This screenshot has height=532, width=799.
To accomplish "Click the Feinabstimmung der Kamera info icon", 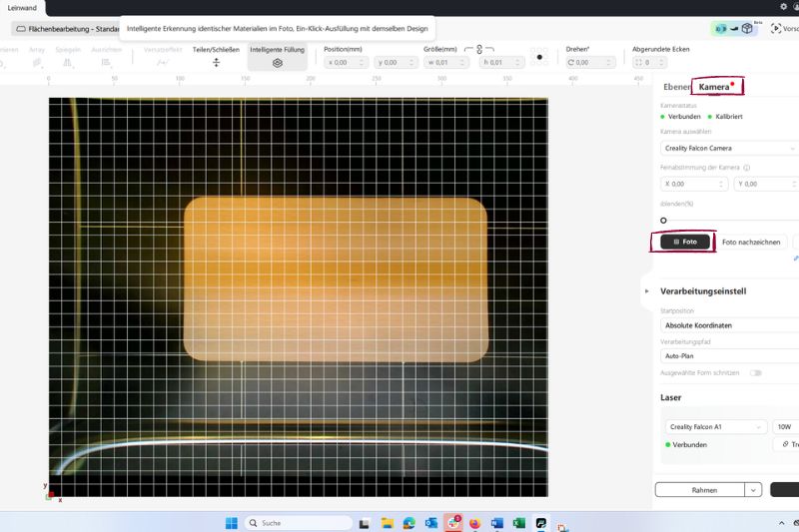I will coord(747,168).
